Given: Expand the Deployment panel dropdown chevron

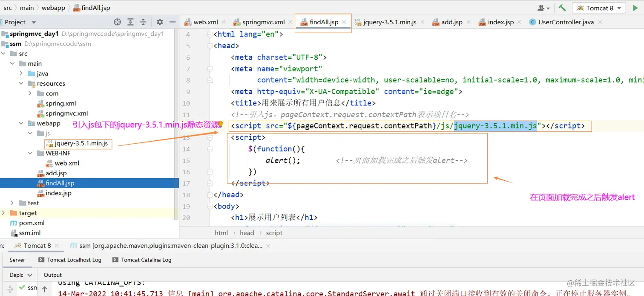Looking at the screenshot, I should click(30, 275).
